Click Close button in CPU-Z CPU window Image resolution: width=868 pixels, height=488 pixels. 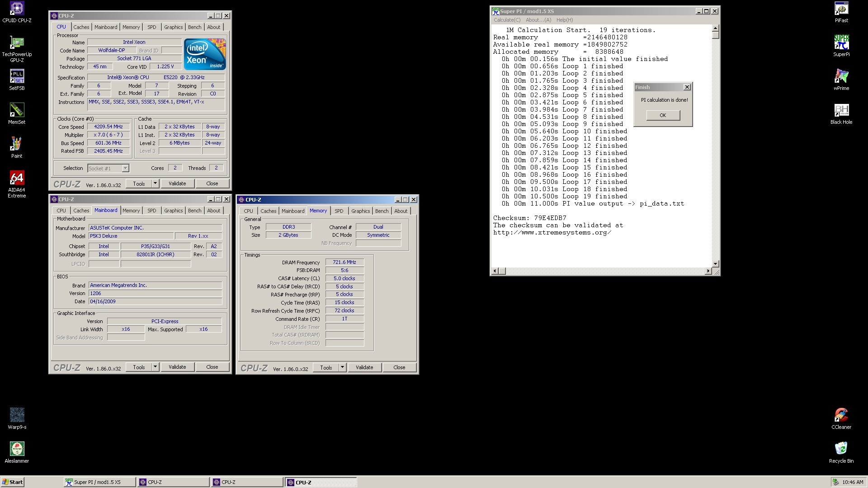[x=212, y=183]
